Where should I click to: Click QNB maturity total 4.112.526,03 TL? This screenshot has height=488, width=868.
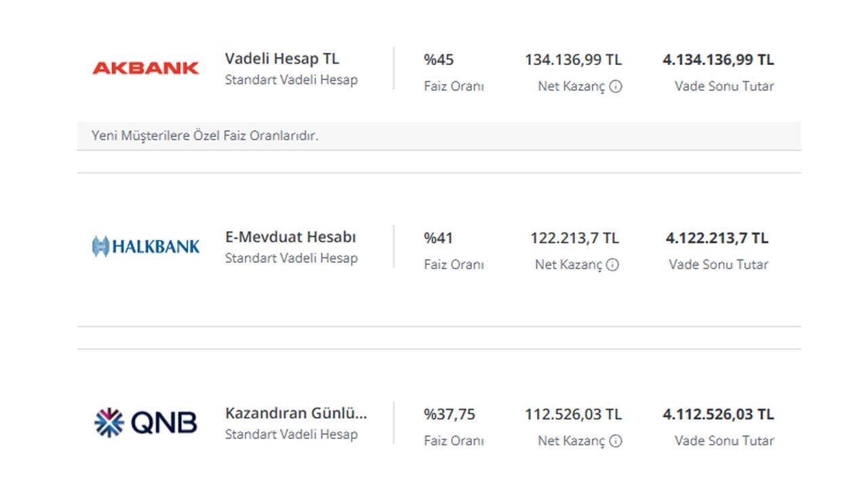(x=718, y=414)
